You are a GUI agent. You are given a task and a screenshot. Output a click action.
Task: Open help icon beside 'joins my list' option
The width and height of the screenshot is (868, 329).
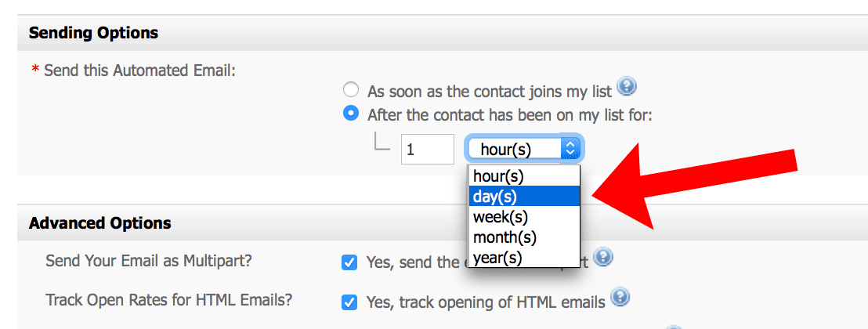pos(627,87)
